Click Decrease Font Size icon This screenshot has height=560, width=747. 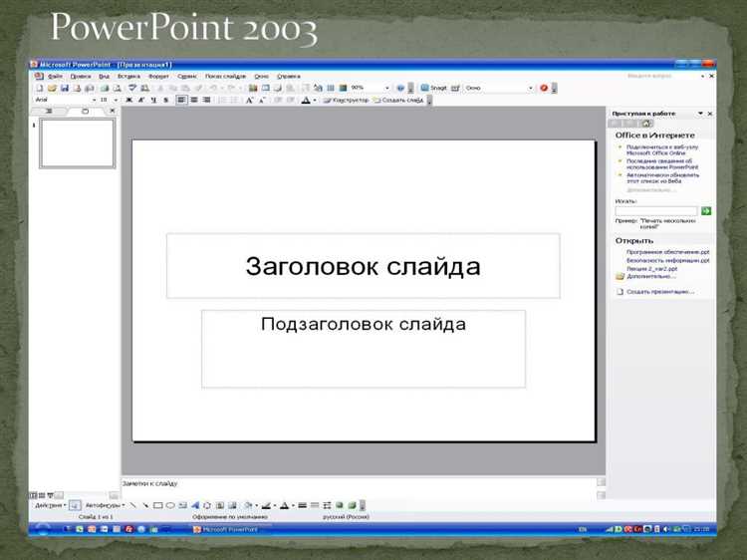tap(262, 100)
